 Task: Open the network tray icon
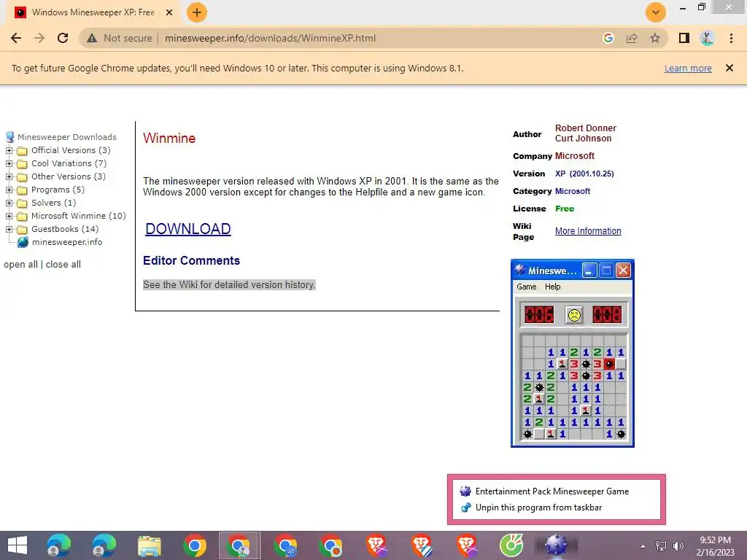point(661,546)
